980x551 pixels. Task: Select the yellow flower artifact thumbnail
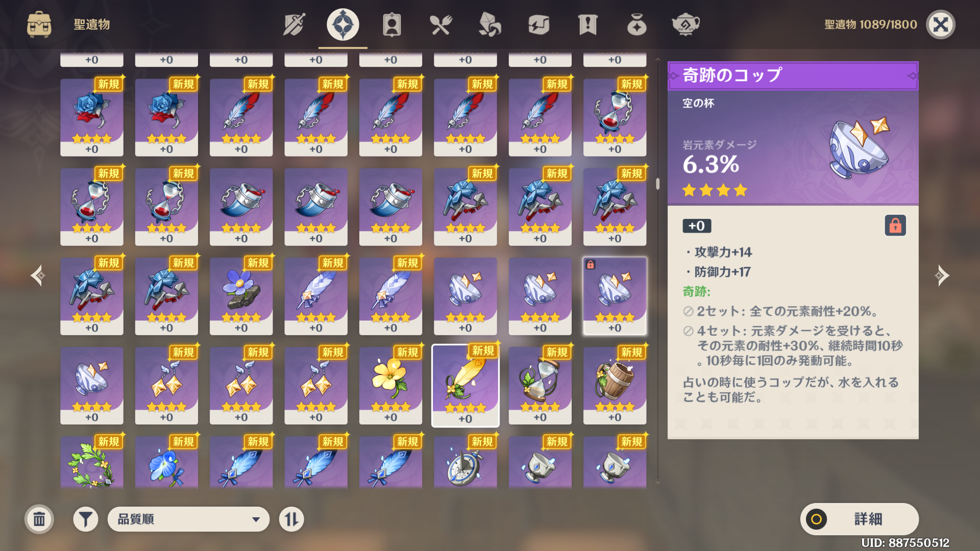[x=390, y=386]
